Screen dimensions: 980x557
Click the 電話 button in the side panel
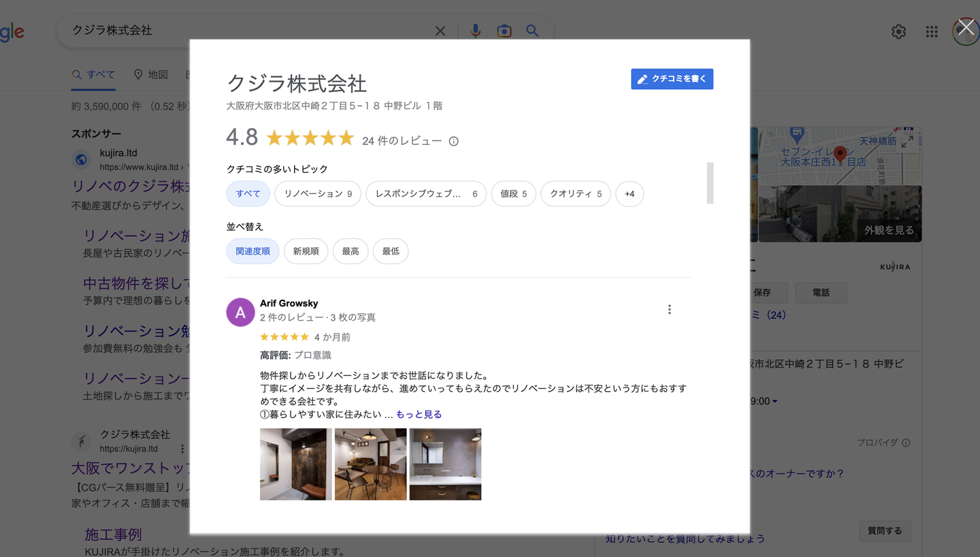click(x=821, y=293)
